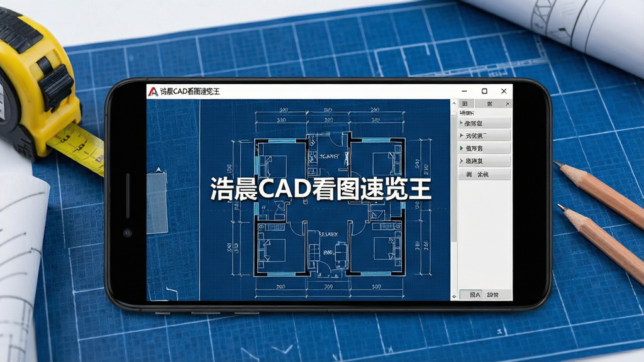The width and height of the screenshot is (644, 362).
Task: Click the 浩晨CAD看图速览王 window title text
Action: pos(190,91)
